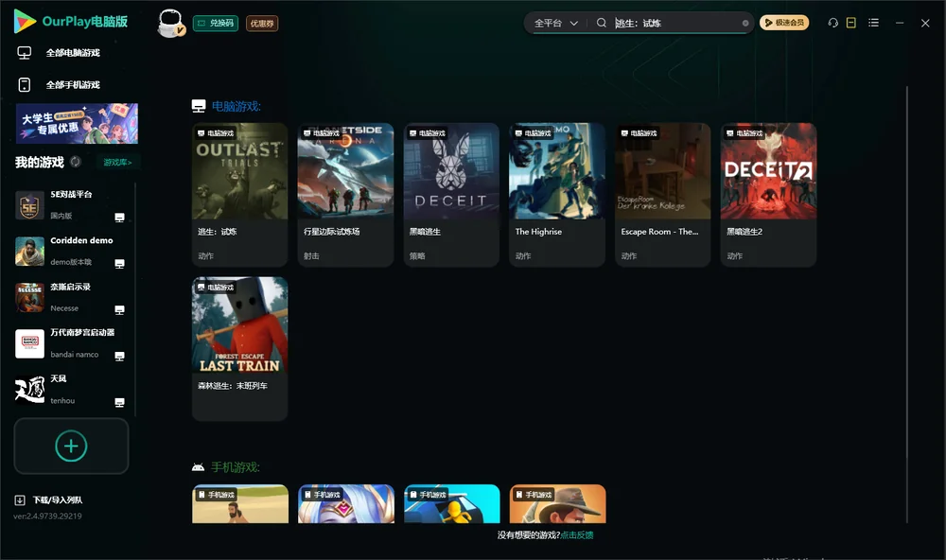Click refresh icon next to 我的游戏
946x560 pixels.
coord(76,162)
